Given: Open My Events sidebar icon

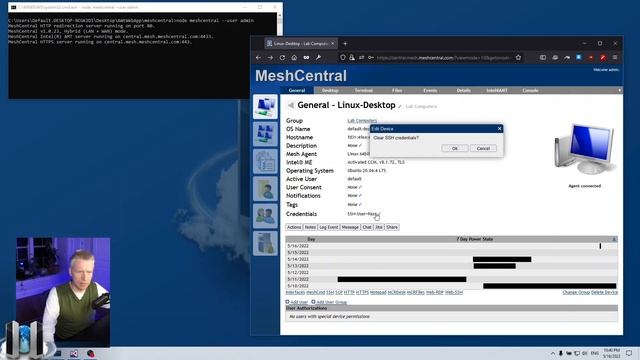Looking at the screenshot, I should [x=265, y=161].
